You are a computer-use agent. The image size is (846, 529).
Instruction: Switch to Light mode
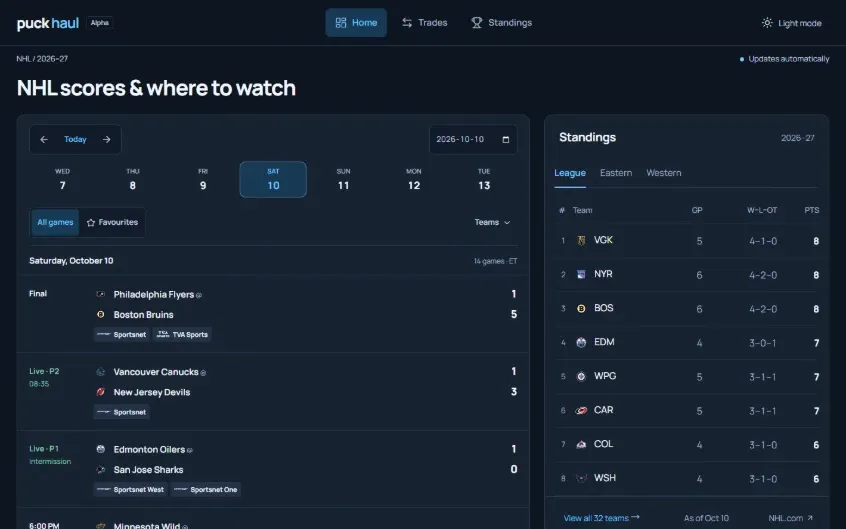click(x=792, y=23)
